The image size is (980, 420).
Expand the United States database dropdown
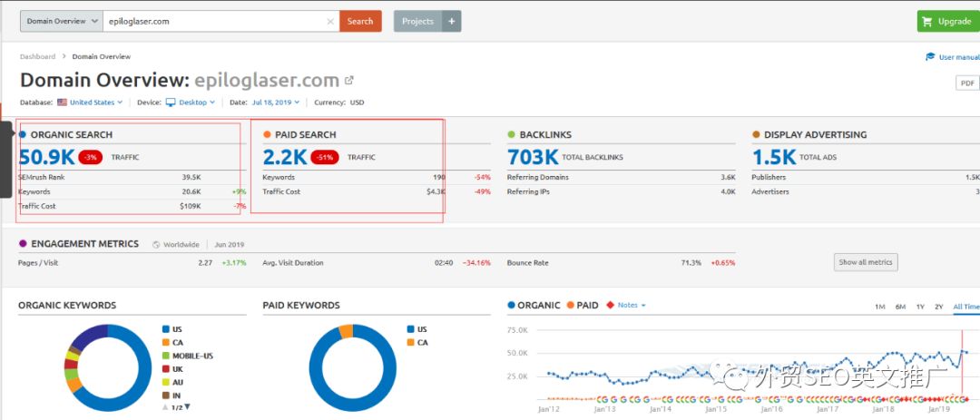[93, 103]
